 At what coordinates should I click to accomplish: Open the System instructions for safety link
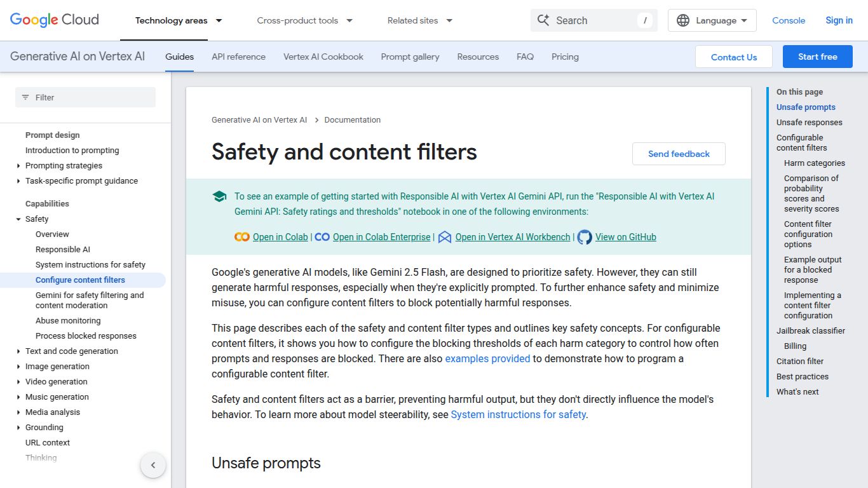point(519,414)
